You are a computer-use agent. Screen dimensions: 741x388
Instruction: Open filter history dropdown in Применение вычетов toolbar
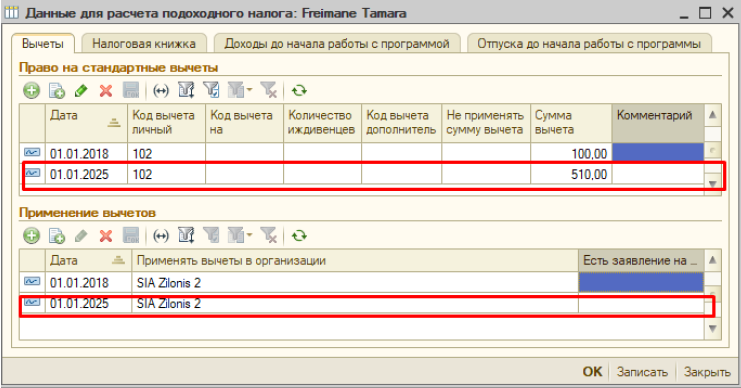click(240, 235)
